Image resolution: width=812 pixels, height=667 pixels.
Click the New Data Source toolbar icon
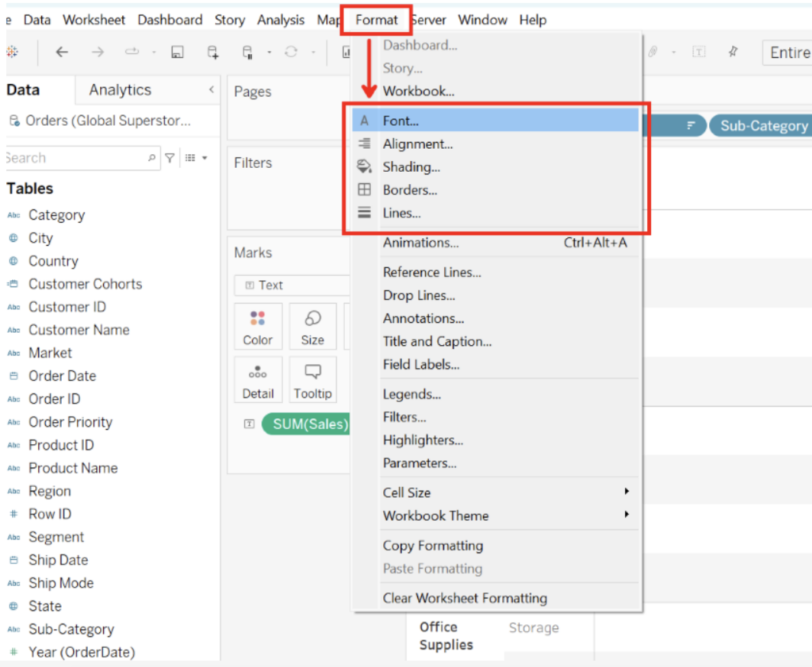[212, 52]
